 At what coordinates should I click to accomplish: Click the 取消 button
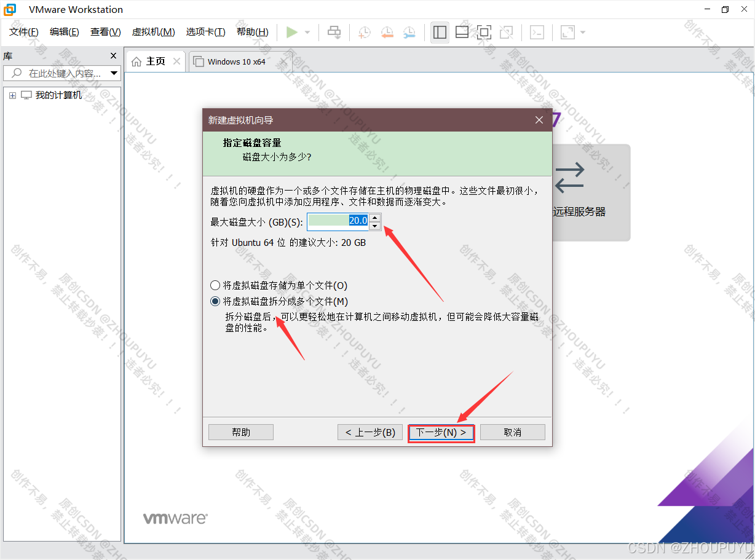coord(513,432)
